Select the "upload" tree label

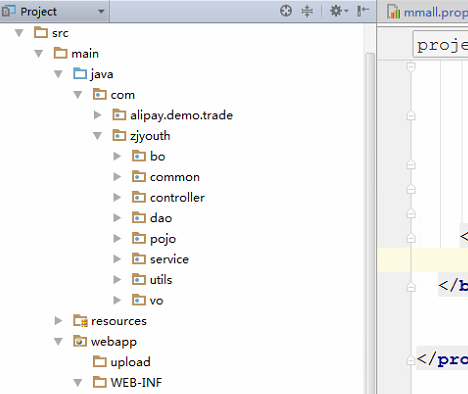coord(131,362)
